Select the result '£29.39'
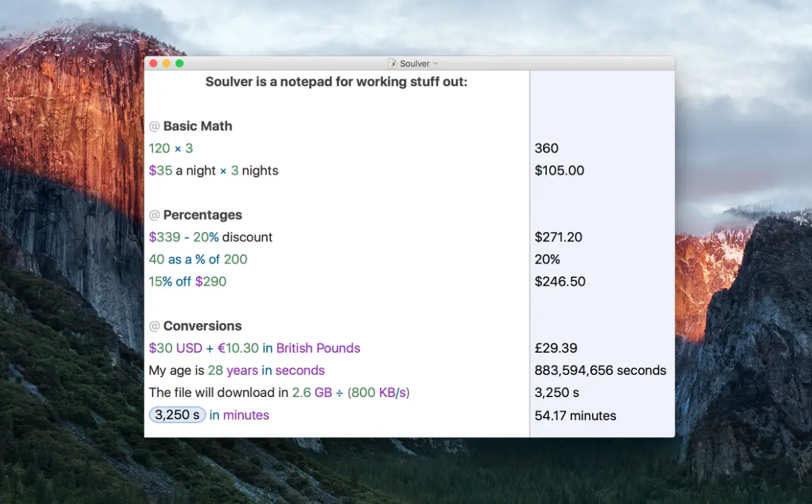 coord(556,348)
